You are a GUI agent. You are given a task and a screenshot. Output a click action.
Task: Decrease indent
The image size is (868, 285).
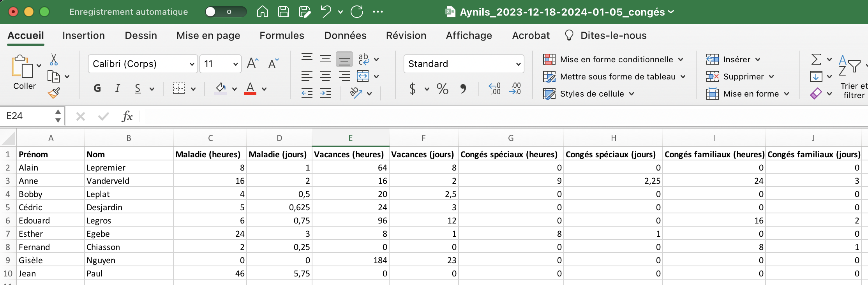coord(307,93)
